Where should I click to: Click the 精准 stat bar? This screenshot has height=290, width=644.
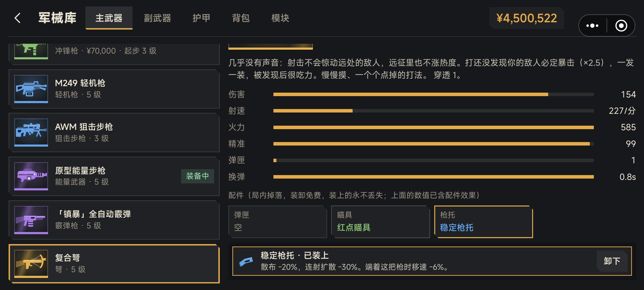pyautogui.click(x=433, y=144)
